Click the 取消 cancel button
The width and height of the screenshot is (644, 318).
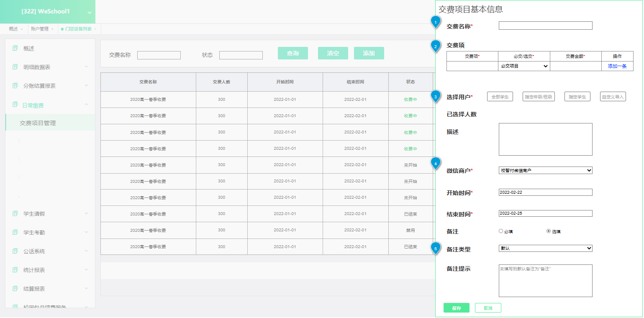488,308
